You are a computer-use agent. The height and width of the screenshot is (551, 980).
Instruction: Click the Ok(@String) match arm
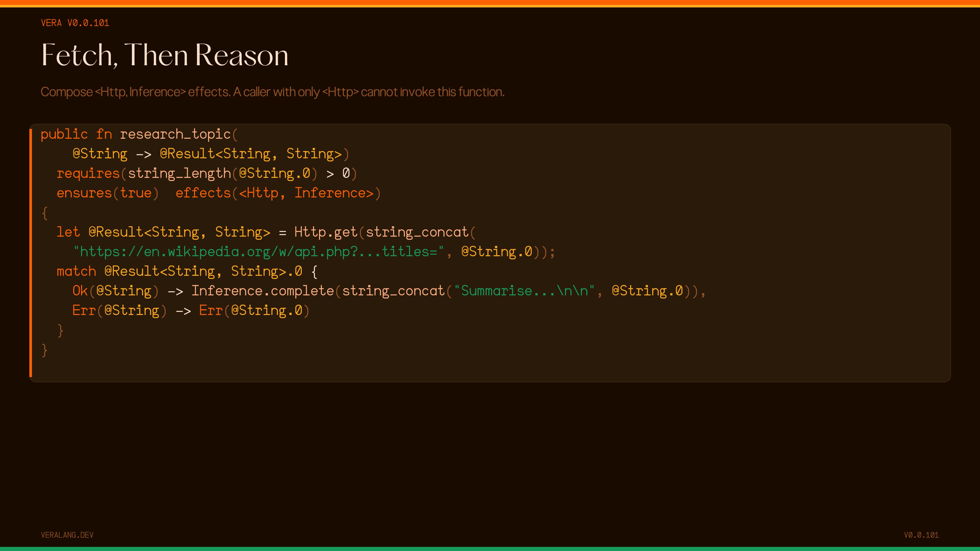point(115,291)
